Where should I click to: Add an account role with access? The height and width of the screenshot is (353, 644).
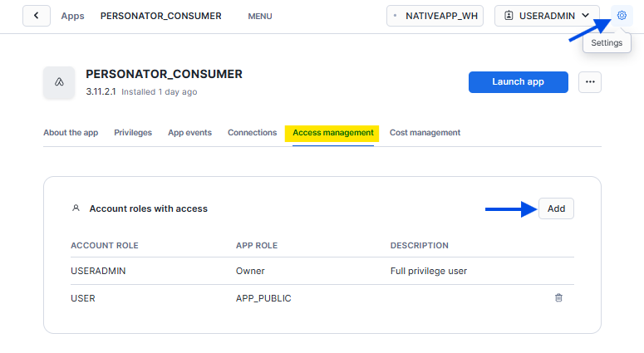[556, 208]
